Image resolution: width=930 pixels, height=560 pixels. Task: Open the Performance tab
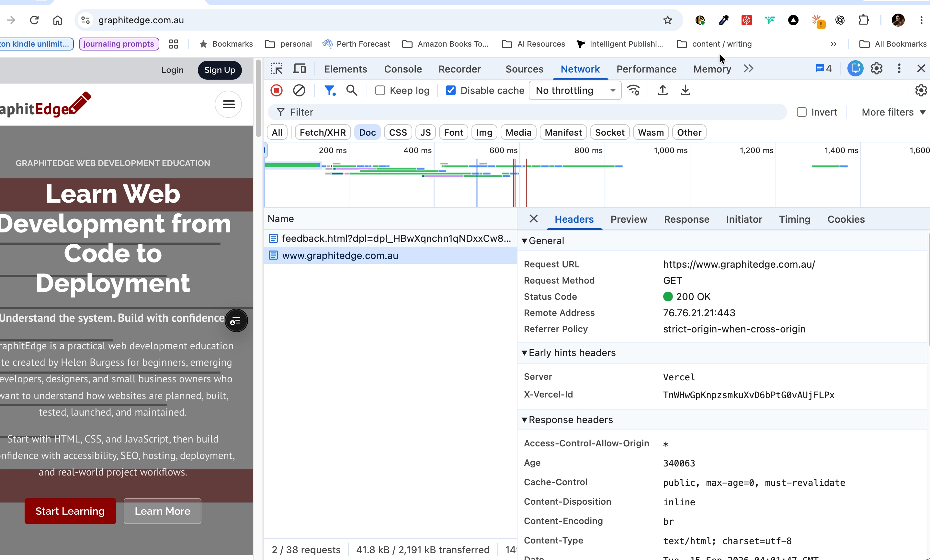click(646, 69)
